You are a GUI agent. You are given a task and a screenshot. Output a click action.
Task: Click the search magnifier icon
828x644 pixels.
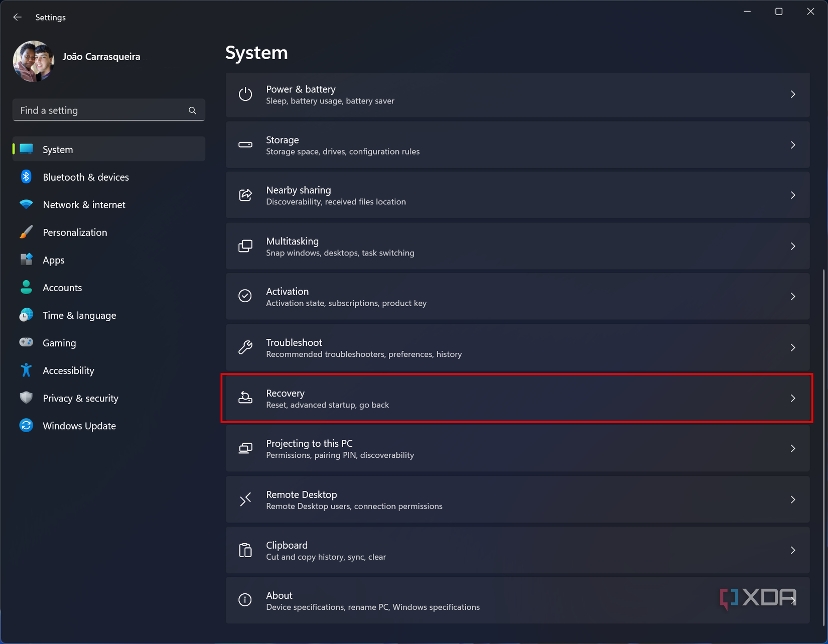click(x=193, y=110)
